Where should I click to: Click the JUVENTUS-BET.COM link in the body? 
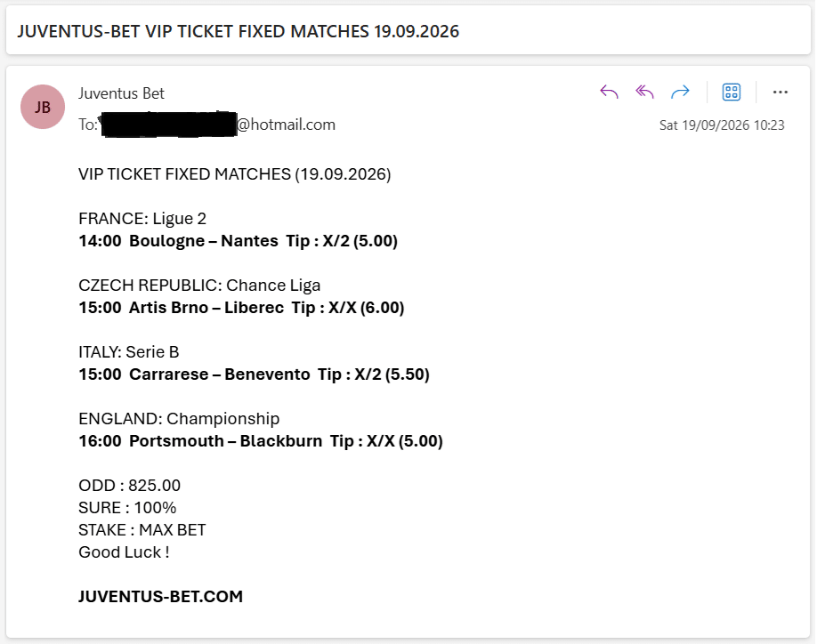[160, 596]
